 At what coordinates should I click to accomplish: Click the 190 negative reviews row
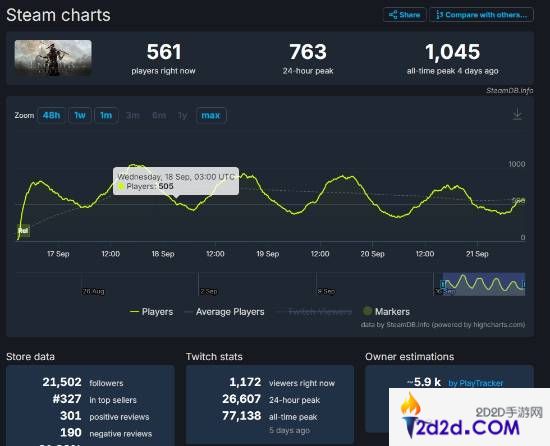(x=106, y=433)
